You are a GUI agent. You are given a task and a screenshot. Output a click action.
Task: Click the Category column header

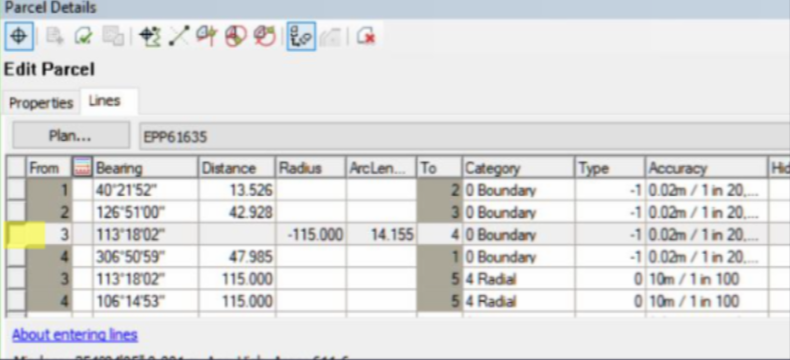(x=518, y=168)
